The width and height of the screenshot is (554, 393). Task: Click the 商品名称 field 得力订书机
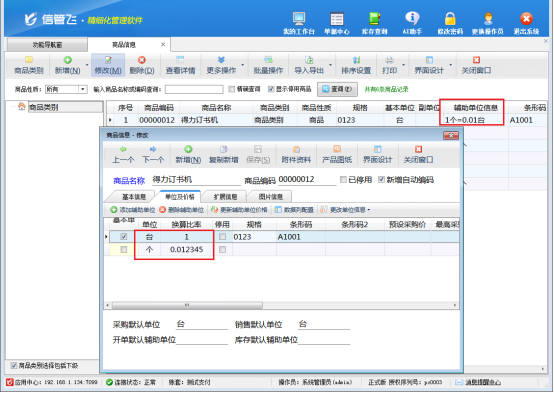coord(196,180)
